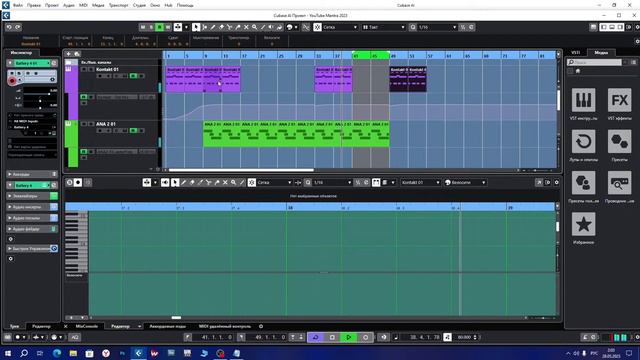This screenshot has width=640, height=360.
Task: Click the Undo arrow in main toolbar
Action: [9, 27]
